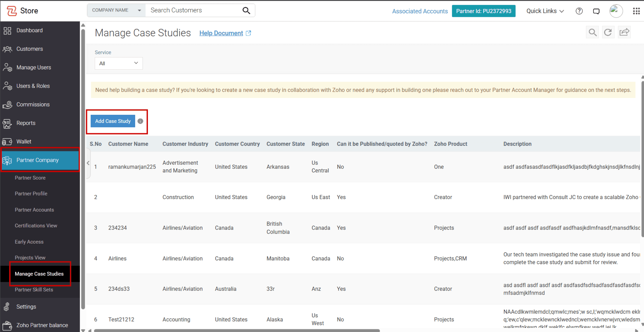Click the Dashboard sidebar icon
Image resolution: width=644 pixels, height=332 pixels.
click(7, 31)
